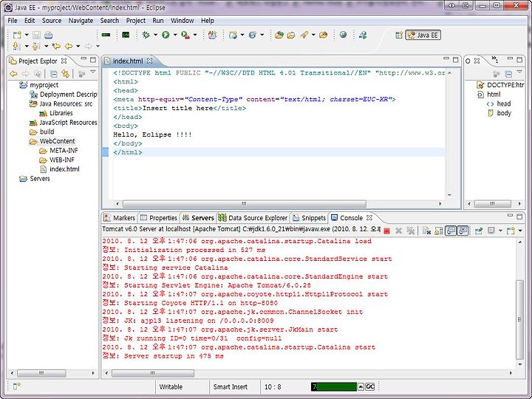Close the index.html editor tab
The width and height of the screenshot is (532, 399).
(149, 61)
